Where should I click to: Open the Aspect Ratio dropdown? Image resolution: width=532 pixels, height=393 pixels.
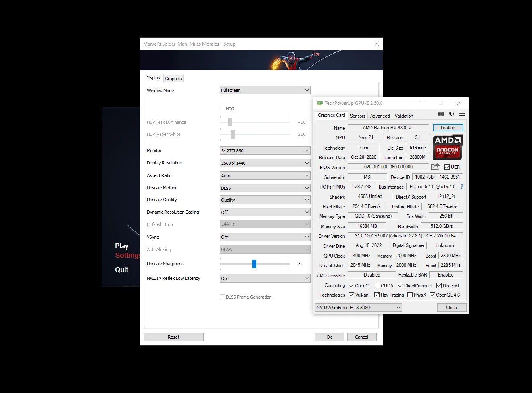tap(265, 176)
